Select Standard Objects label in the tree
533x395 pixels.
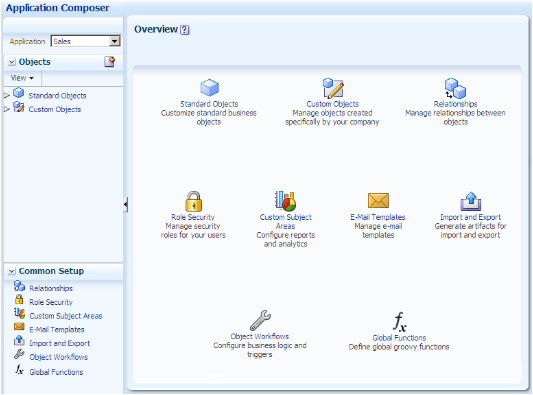click(x=57, y=96)
